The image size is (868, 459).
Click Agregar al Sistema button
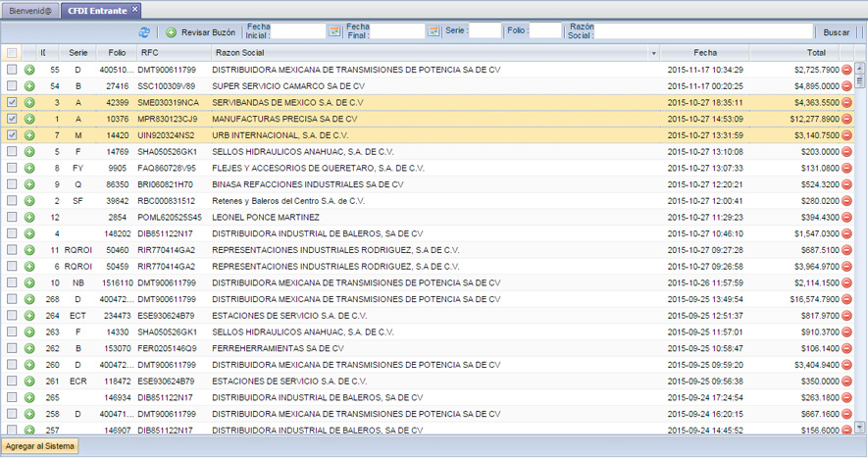click(40, 446)
